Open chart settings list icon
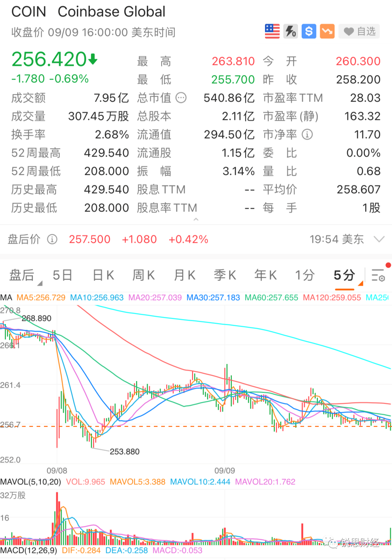 [378, 275]
